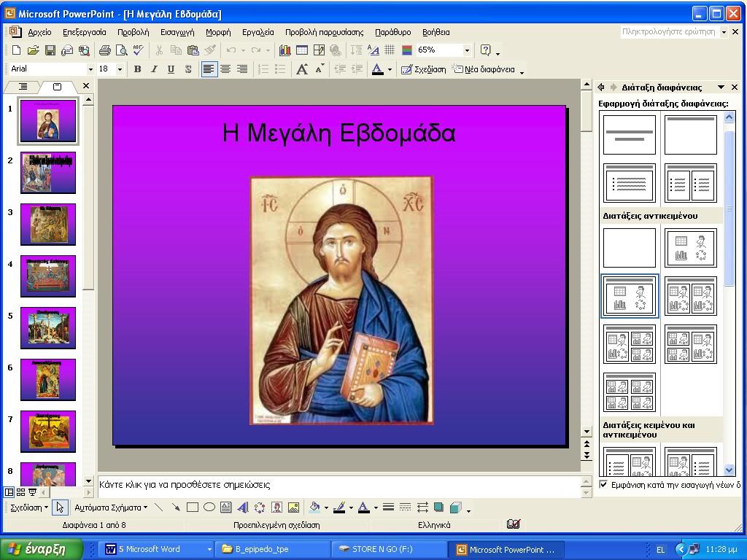Expand the line color dropdown arrow
The image size is (747, 560).
click(x=351, y=507)
